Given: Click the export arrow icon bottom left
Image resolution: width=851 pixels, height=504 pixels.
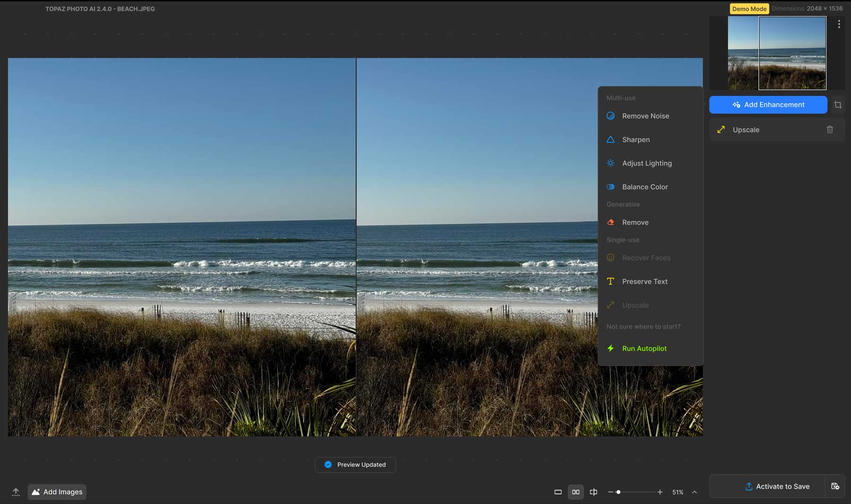Looking at the screenshot, I should pyautogui.click(x=16, y=492).
